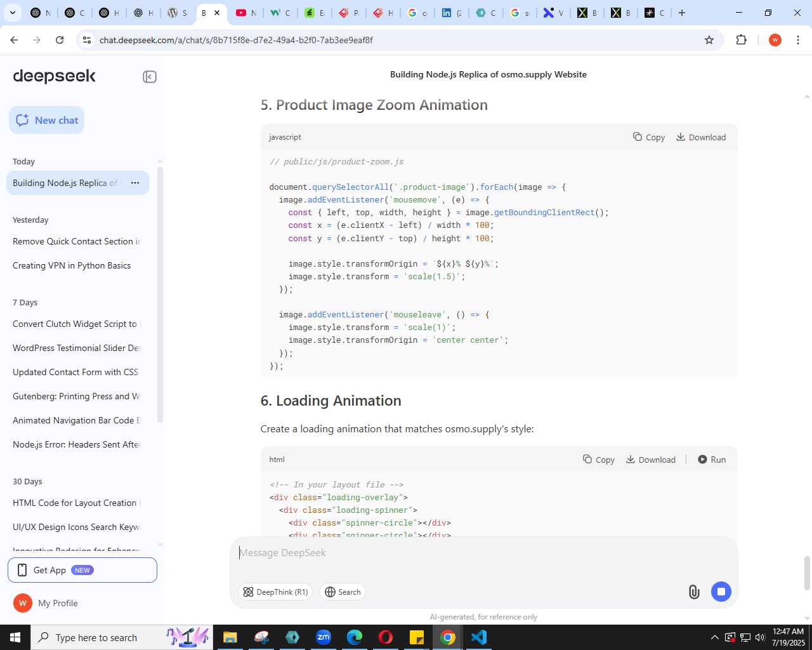Open Chrome extensions menu
Viewport: 812px width, 650px height.
pyautogui.click(x=742, y=40)
